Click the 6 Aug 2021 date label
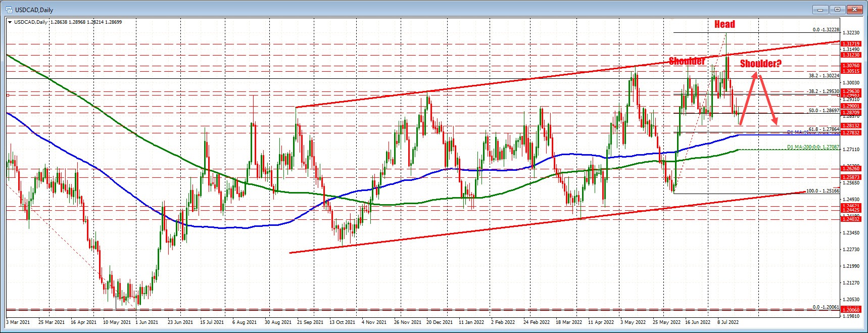 click(x=245, y=322)
